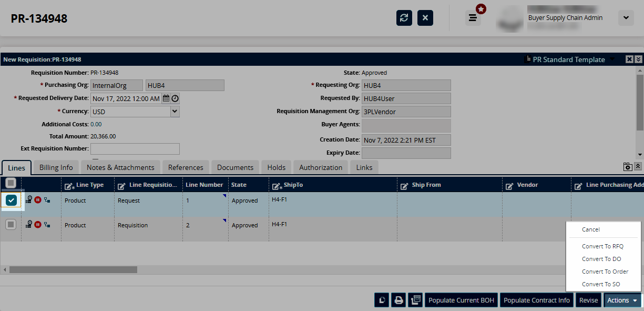Click Populate Contract Info
Image resolution: width=644 pixels, height=311 pixels.
(537, 300)
